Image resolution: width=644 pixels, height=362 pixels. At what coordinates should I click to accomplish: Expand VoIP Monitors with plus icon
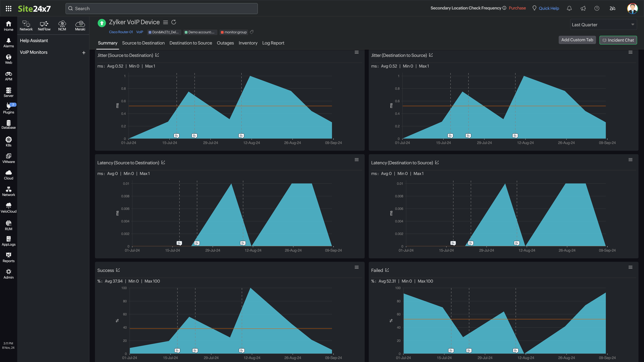(x=84, y=52)
